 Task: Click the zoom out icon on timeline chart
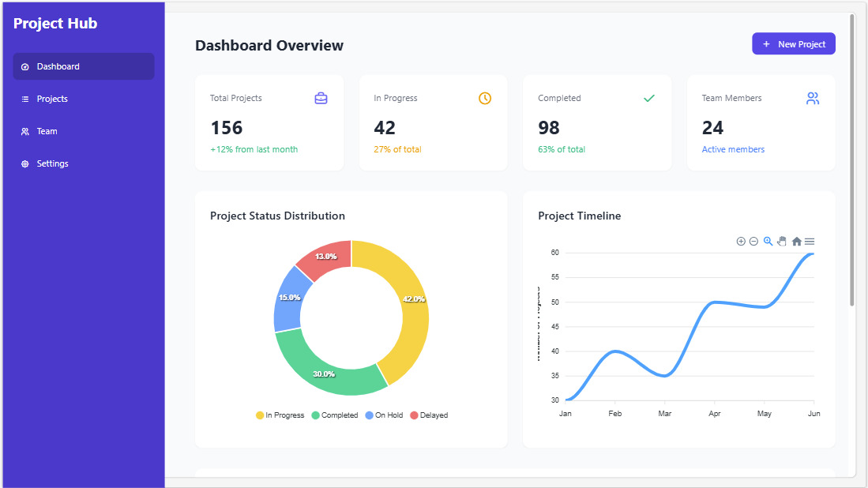tap(753, 242)
